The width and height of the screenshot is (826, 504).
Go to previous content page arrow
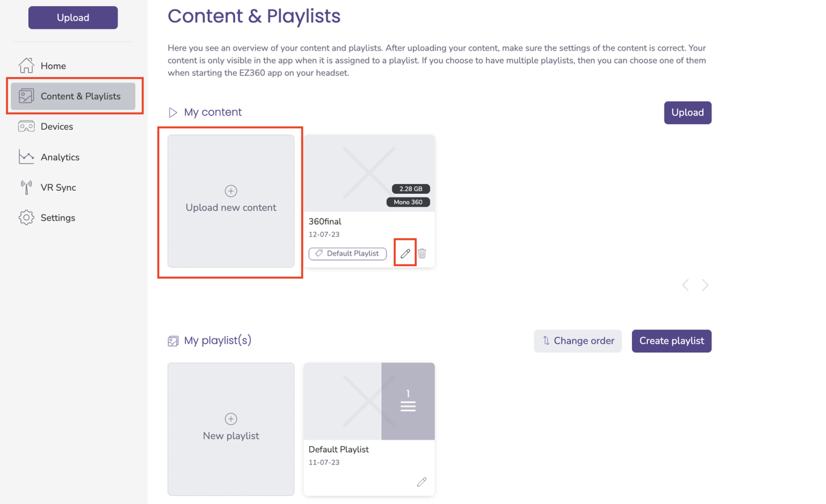click(685, 285)
